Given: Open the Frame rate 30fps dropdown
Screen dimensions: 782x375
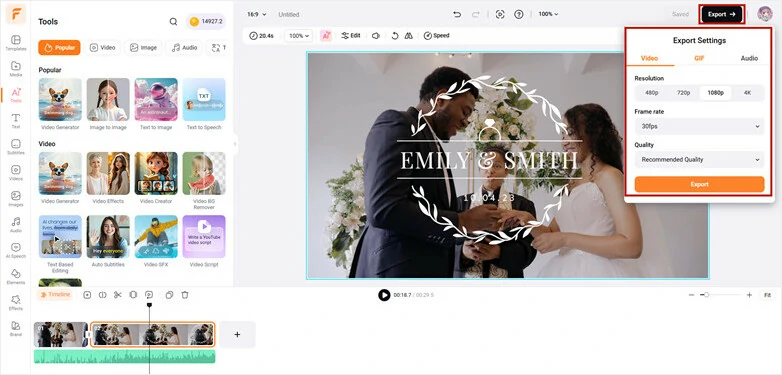Looking at the screenshot, I should [x=699, y=126].
